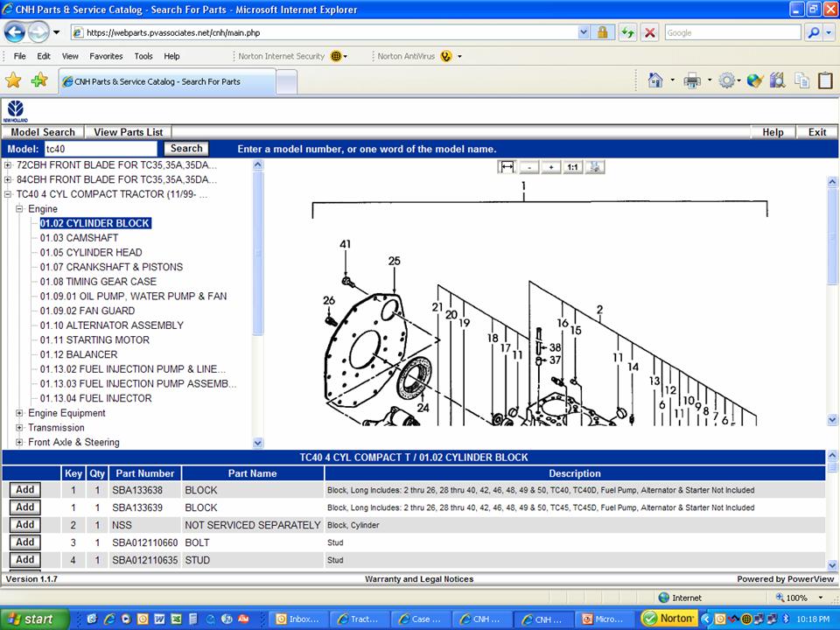Select 01.05 CYLINDER HEAD in the tree
840x630 pixels.
pyautogui.click(x=91, y=252)
